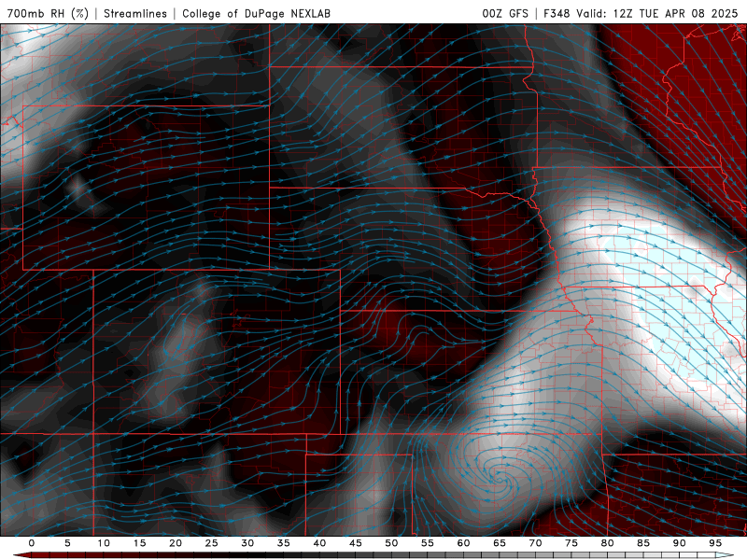Click the "12Z TUE APR 08 2025" valid time
The image size is (747, 560).
click(x=675, y=13)
